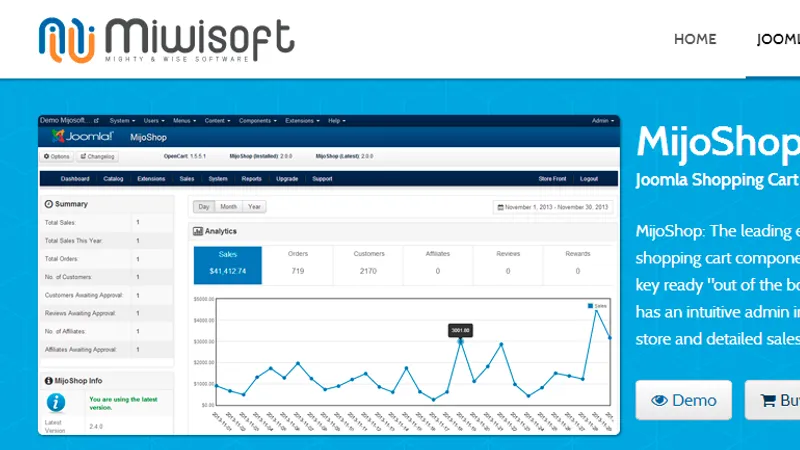Click the Total Orders row
This screenshot has width=800, height=450.
click(x=107, y=259)
